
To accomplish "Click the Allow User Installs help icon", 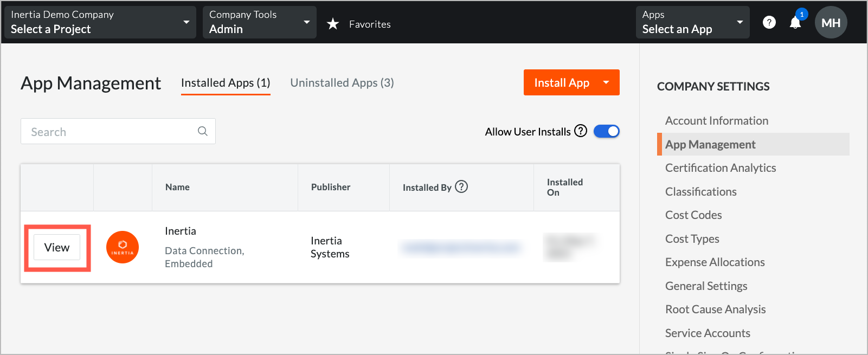I will click(581, 131).
